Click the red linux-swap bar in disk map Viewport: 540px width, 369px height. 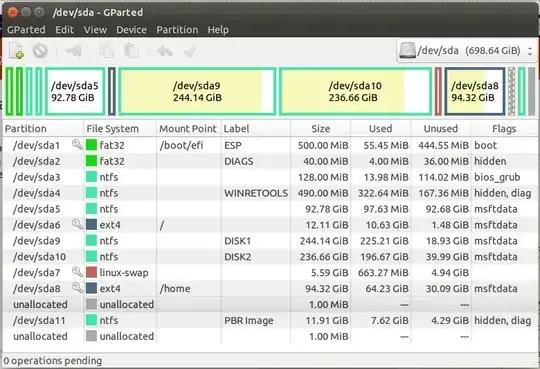pyautogui.click(x=438, y=91)
